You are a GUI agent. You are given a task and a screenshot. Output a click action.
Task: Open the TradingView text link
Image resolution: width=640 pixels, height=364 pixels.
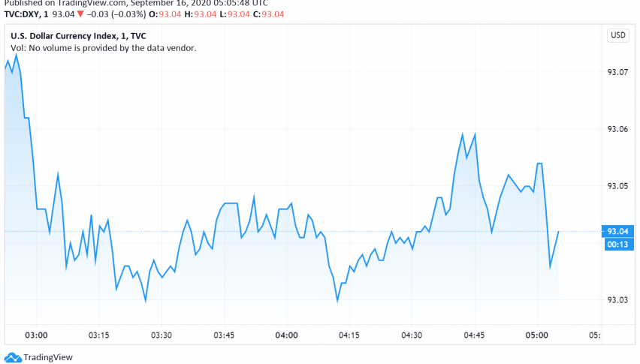click(48, 357)
